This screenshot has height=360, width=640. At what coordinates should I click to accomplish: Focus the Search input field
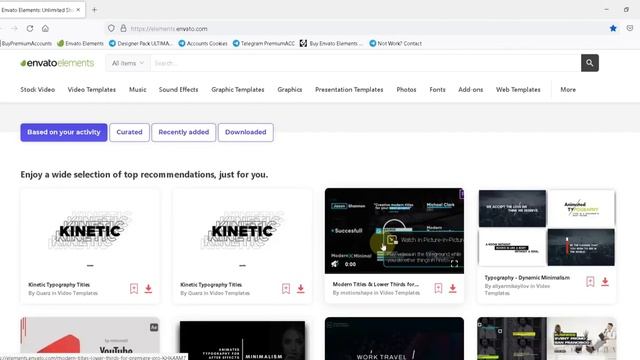(x=365, y=63)
